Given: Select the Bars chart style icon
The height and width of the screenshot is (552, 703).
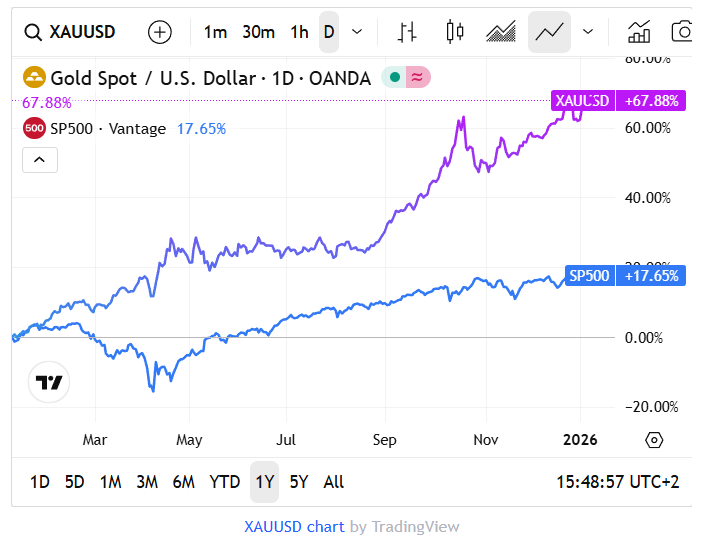Looking at the screenshot, I should coord(407,32).
